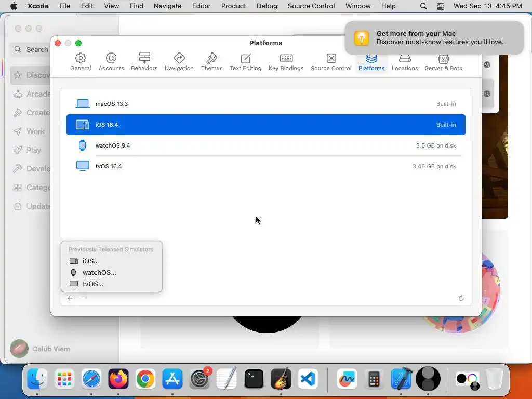Open the Apple menu
Image resolution: width=532 pixels, height=399 pixels.
point(14,6)
